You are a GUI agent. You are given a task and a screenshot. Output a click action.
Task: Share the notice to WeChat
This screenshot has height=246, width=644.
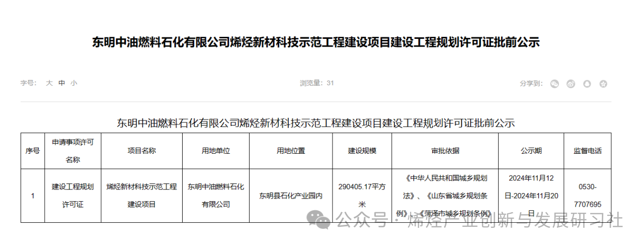(554, 84)
